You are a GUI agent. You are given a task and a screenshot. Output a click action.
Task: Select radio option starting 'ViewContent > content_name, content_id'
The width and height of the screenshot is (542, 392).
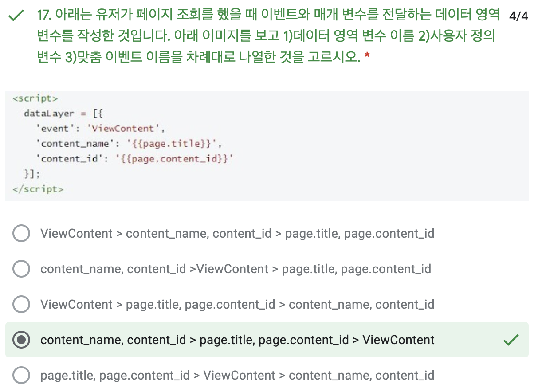[x=21, y=233]
